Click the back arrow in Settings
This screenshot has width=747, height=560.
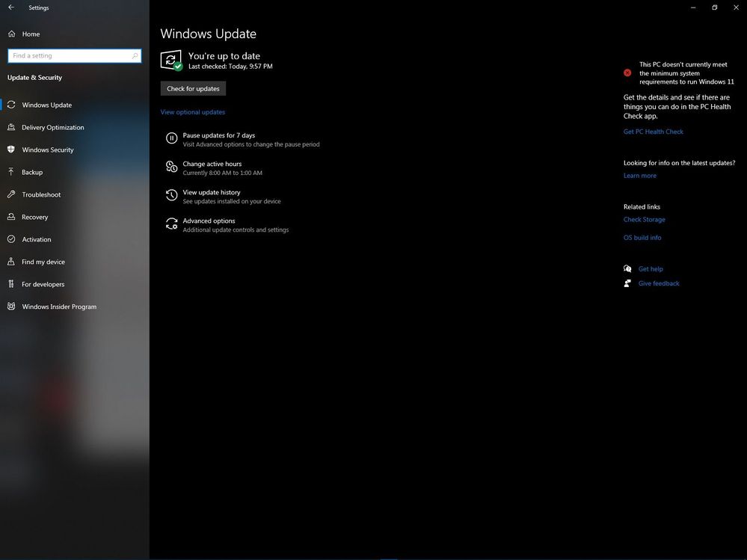coord(11,7)
